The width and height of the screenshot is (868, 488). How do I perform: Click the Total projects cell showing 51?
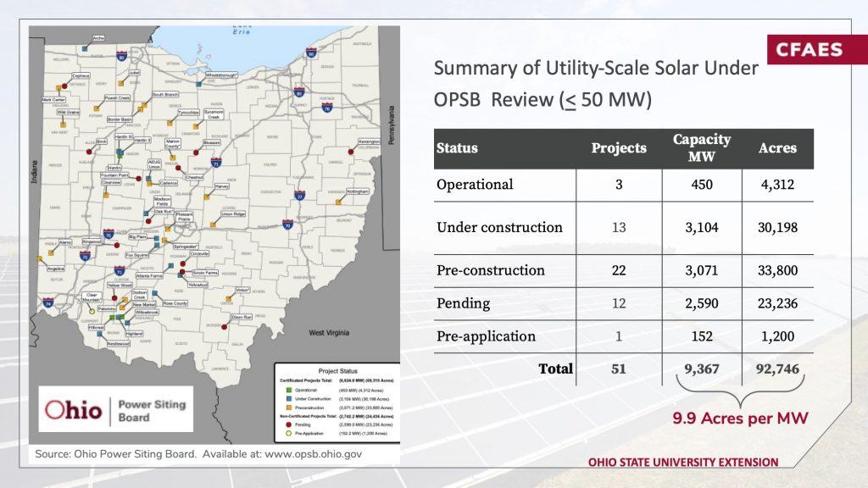(x=618, y=369)
